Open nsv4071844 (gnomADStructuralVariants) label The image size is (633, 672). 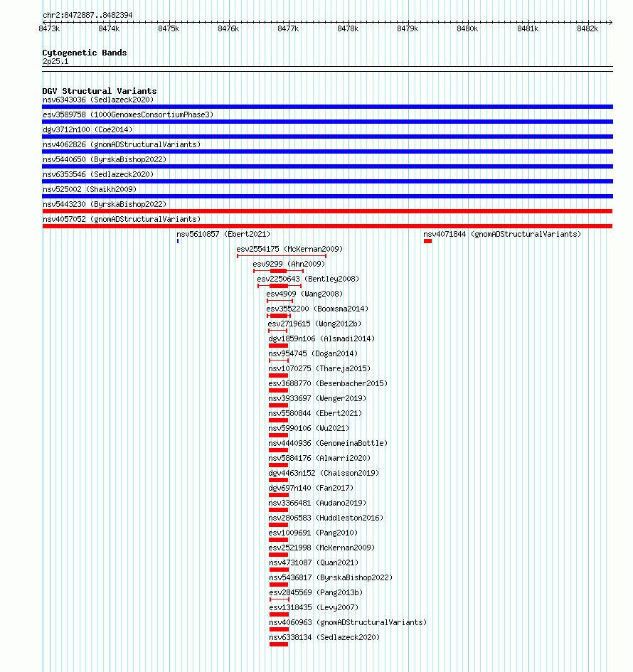pyautogui.click(x=502, y=235)
